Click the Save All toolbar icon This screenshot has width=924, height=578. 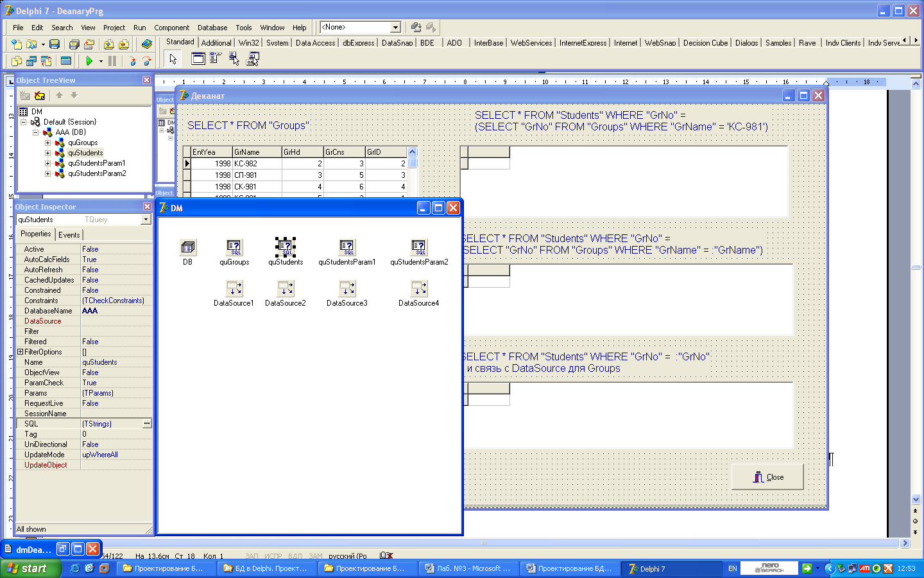(74, 44)
